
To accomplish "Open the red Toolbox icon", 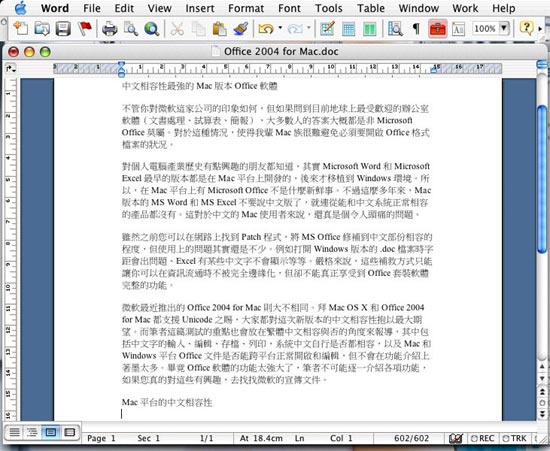I will (x=437, y=29).
